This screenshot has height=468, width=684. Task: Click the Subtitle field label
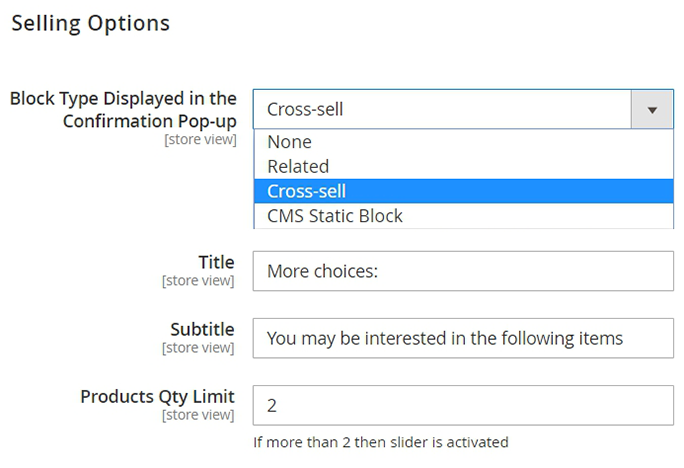[203, 329]
